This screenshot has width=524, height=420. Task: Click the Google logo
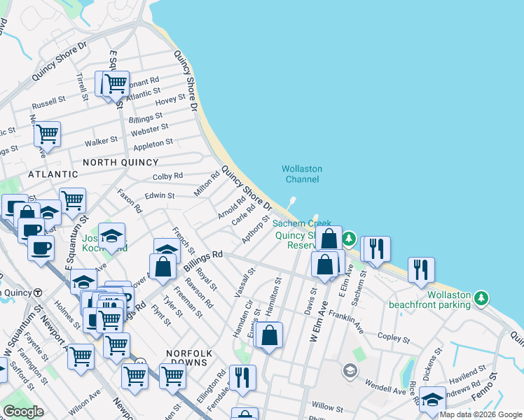coord(23,412)
